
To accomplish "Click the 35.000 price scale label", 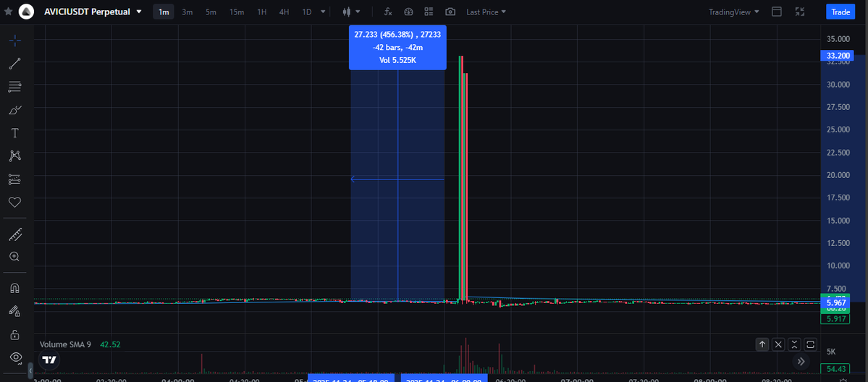I will coord(838,39).
